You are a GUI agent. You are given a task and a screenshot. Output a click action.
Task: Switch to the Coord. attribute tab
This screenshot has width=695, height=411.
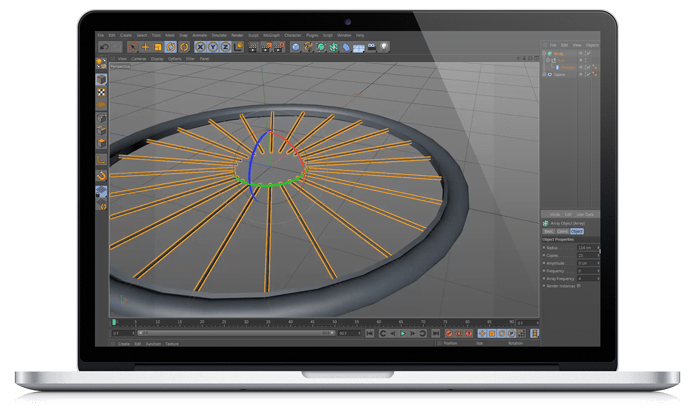pos(562,230)
